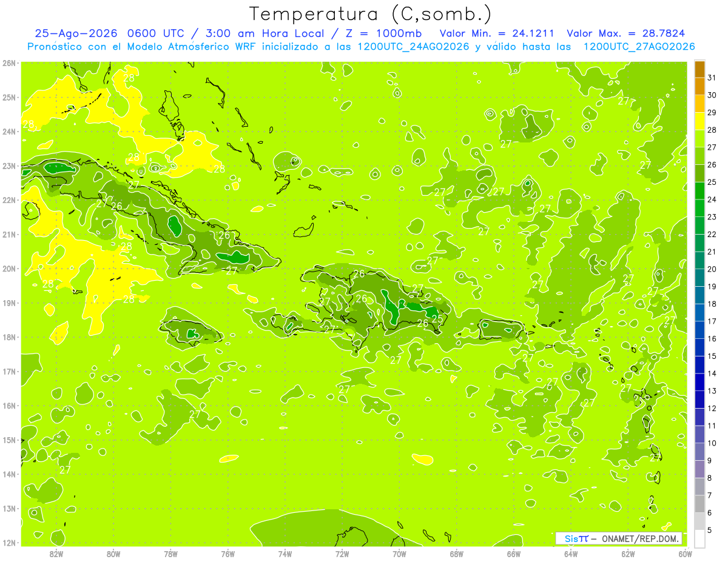Viewport: 728px width, 562px height.
Task: Click the valid-until time '1200UTC_27AGO2026'
Action: (x=639, y=47)
